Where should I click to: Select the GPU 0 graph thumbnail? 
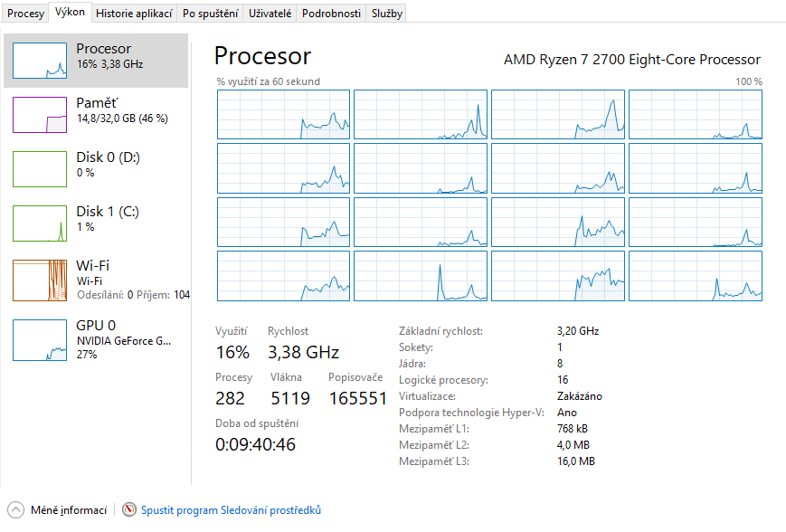[40, 339]
